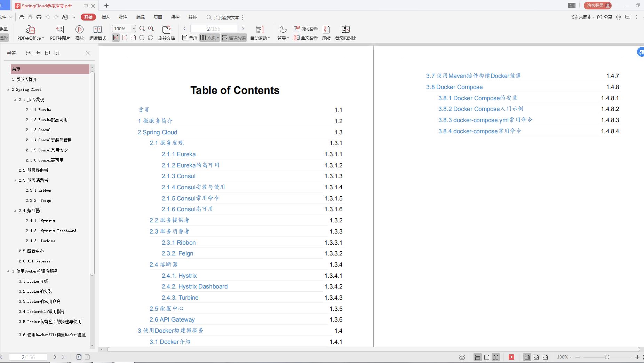Image resolution: width=644 pixels, height=363 pixels.
Task: Click the 压缩 compress tool
Action: coord(326,33)
